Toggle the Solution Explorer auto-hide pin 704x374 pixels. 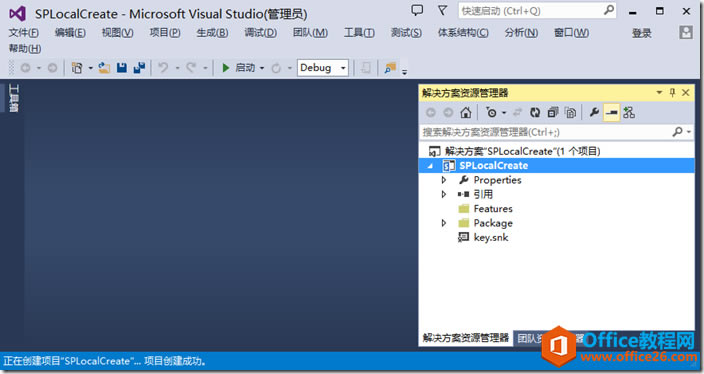672,92
